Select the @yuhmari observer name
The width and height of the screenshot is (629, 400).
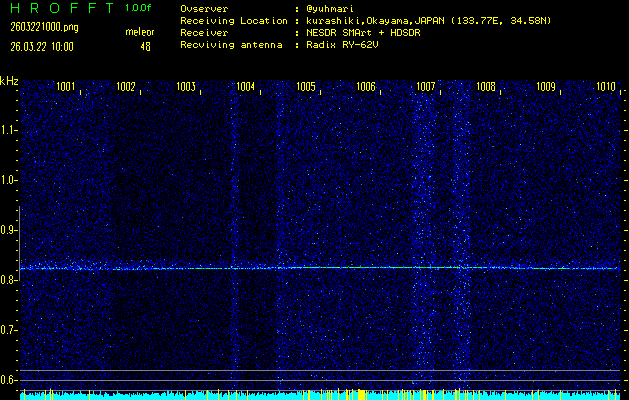click(x=330, y=9)
